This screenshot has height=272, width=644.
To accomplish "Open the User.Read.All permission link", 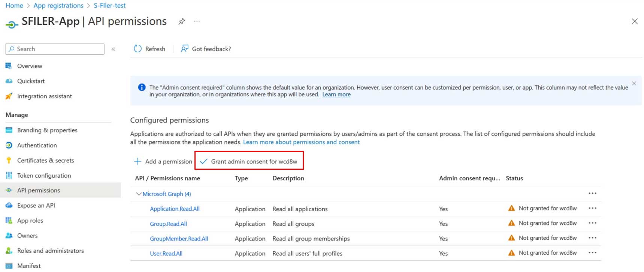I will click(x=166, y=254).
